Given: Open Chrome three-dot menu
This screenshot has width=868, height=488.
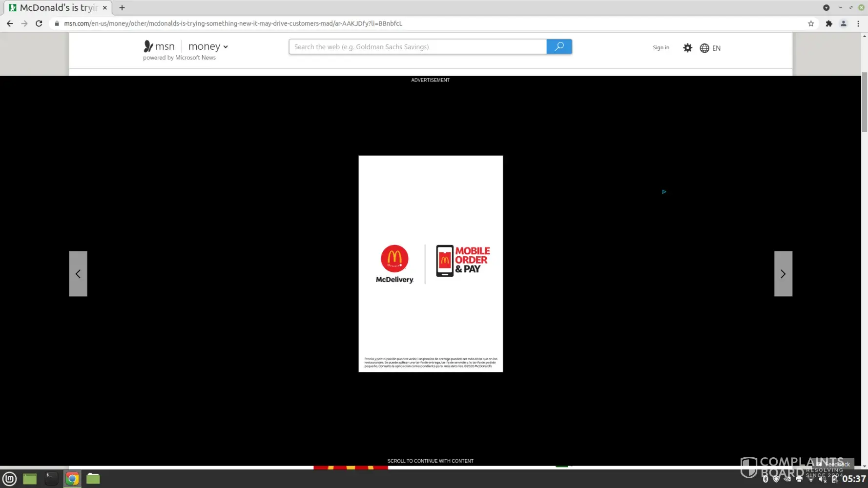Looking at the screenshot, I should pos(858,23).
